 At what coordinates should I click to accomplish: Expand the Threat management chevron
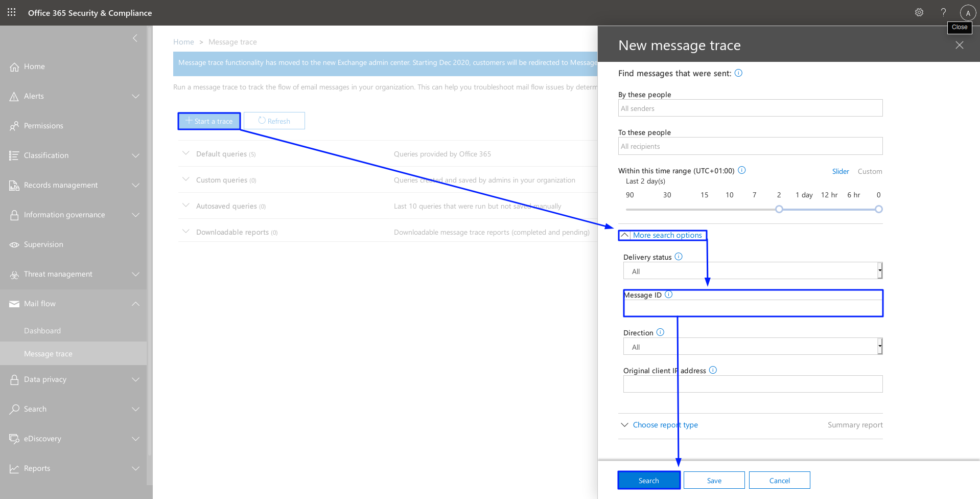pos(135,274)
